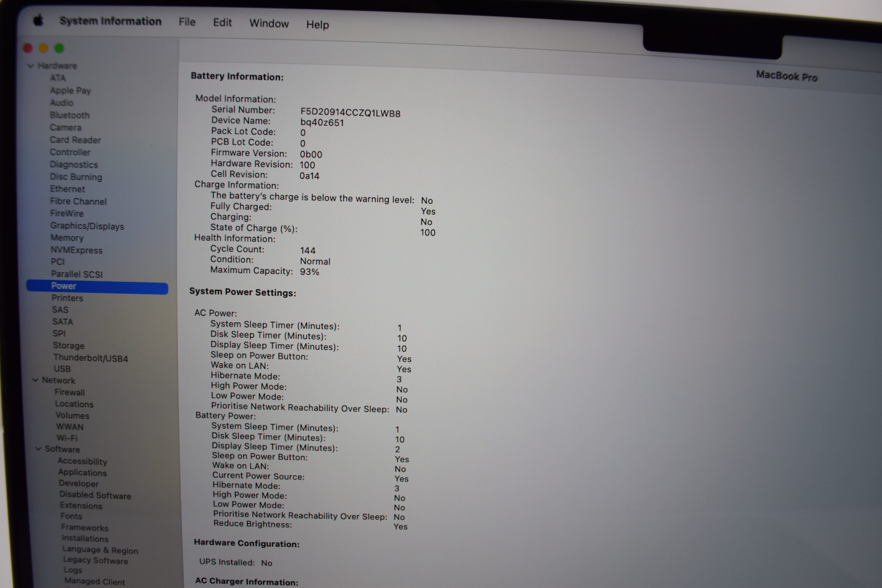Select Camera in the sidebar

(65, 127)
